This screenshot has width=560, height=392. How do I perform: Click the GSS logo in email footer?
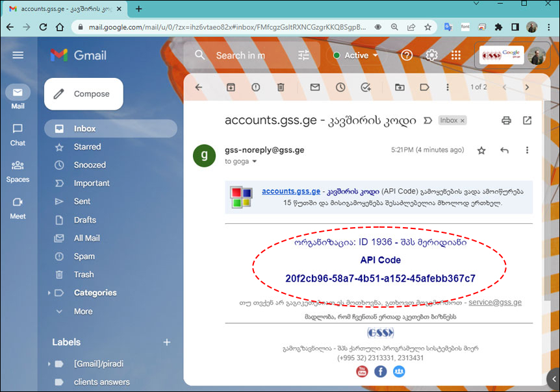380,333
